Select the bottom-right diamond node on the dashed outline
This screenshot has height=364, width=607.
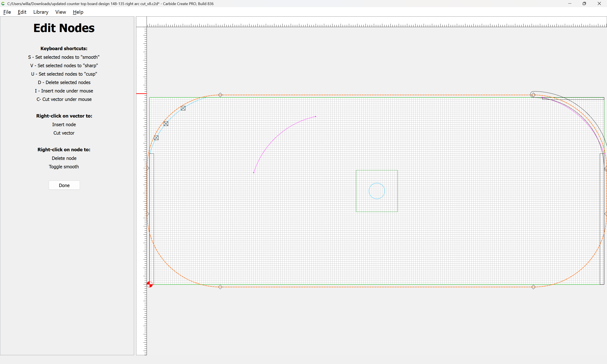pos(533,287)
